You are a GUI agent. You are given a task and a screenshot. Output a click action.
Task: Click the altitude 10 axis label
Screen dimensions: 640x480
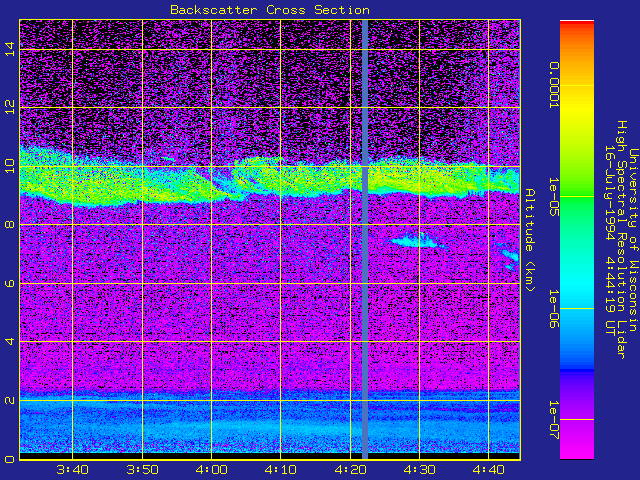(10, 166)
